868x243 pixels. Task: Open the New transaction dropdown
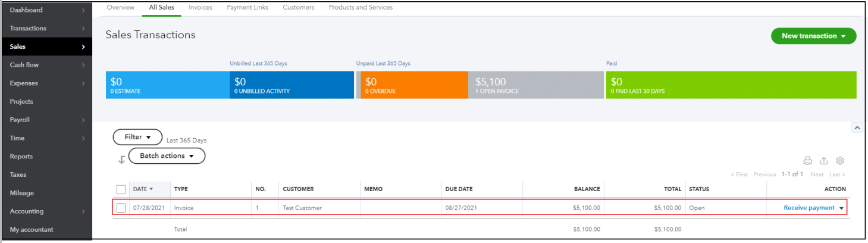click(813, 36)
